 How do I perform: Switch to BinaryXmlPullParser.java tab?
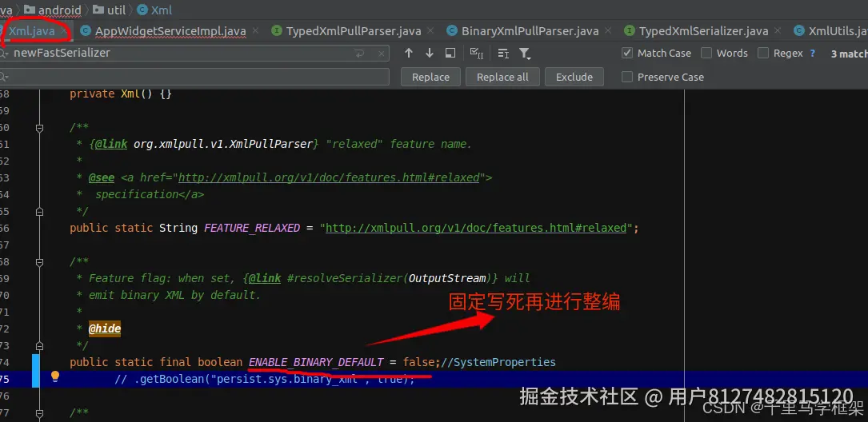click(530, 31)
